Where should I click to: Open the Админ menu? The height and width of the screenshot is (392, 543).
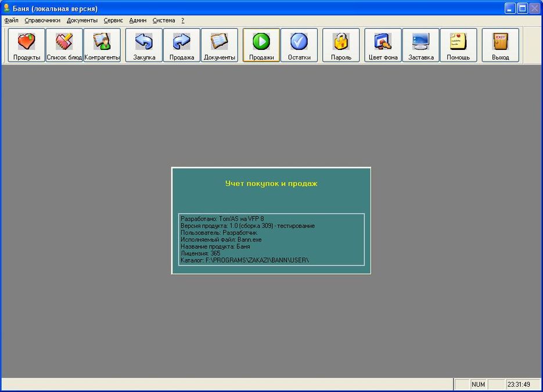138,20
